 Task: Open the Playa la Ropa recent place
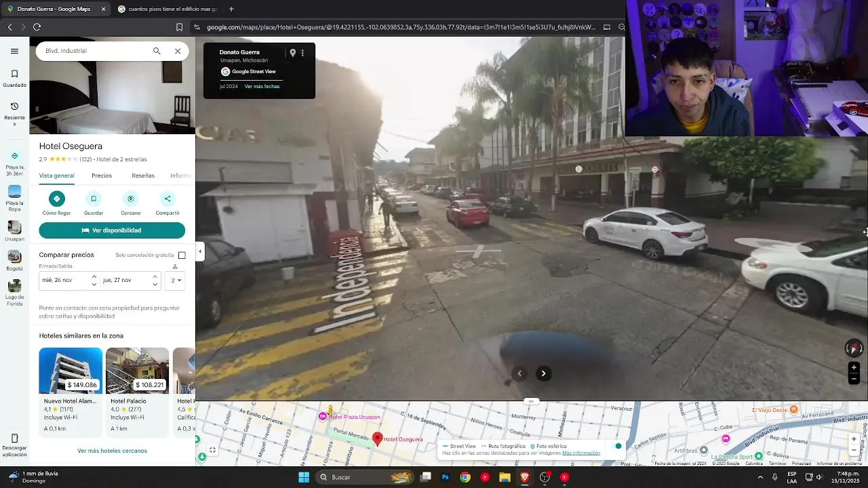tap(14, 199)
